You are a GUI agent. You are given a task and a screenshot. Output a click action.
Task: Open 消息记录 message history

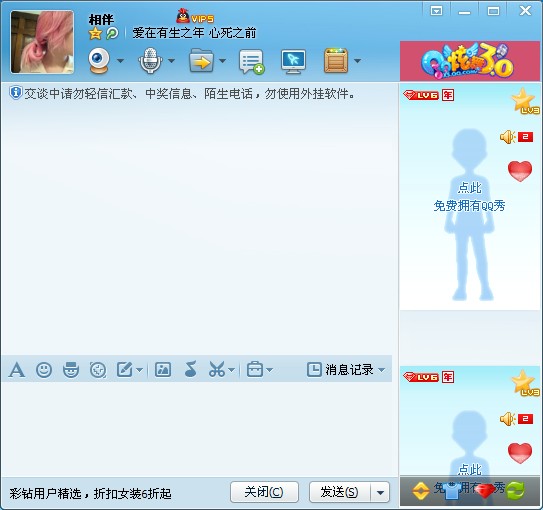click(340, 370)
